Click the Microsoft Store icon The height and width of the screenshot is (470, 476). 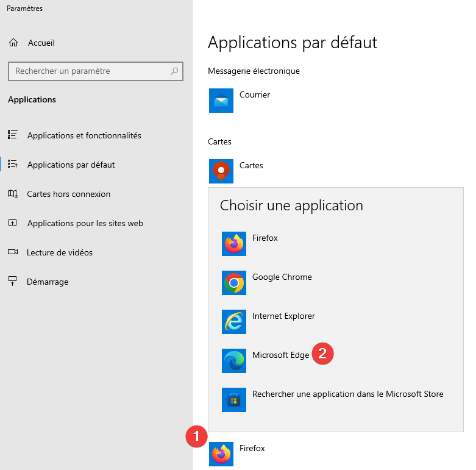[x=234, y=400]
